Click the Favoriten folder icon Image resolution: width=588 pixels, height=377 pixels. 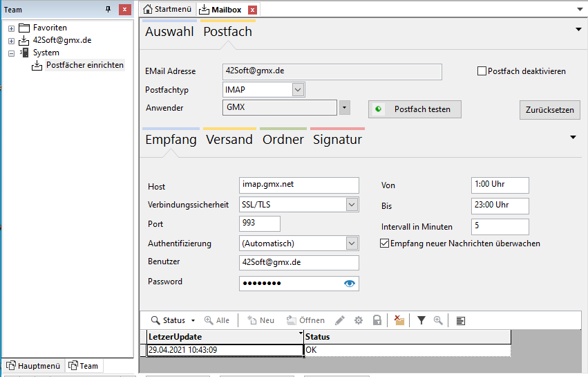click(24, 28)
